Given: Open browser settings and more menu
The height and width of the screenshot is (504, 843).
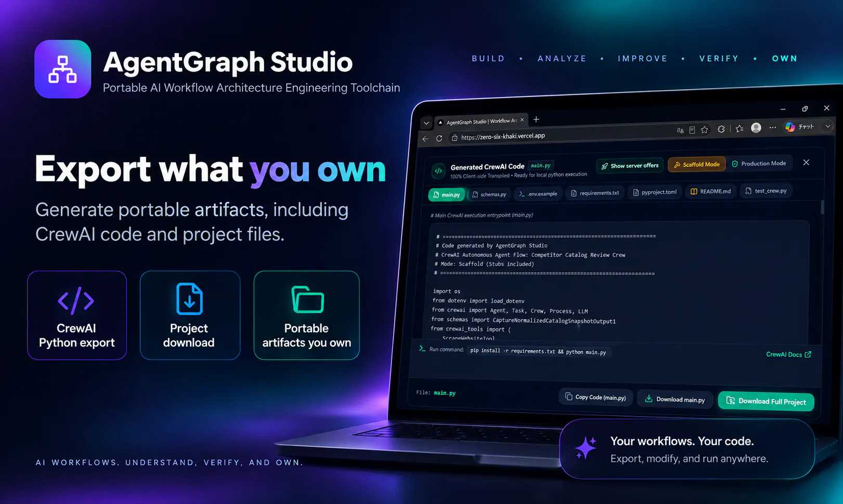Looking at the screenshot, I should click(x=773, y=127).
